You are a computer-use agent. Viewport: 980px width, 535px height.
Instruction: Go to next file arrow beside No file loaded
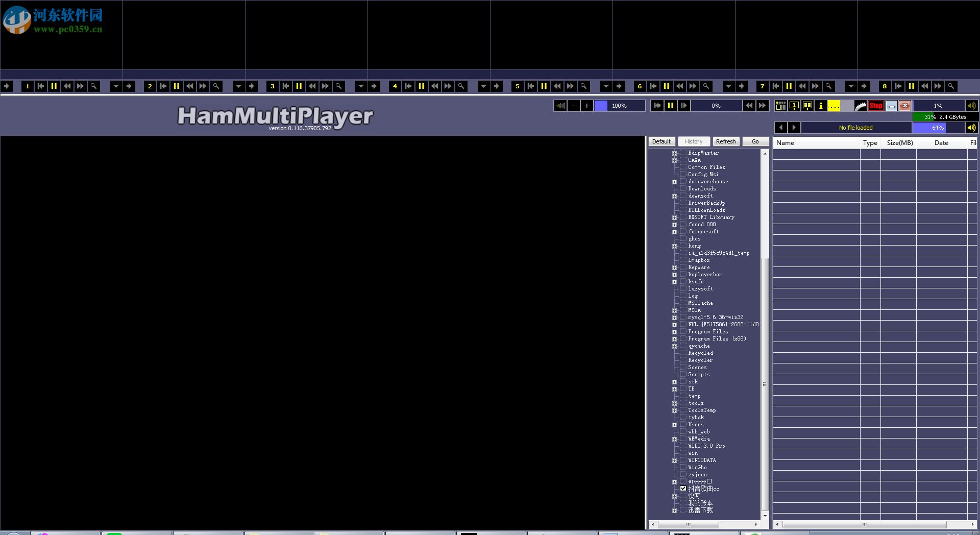(x=794, y=128)
